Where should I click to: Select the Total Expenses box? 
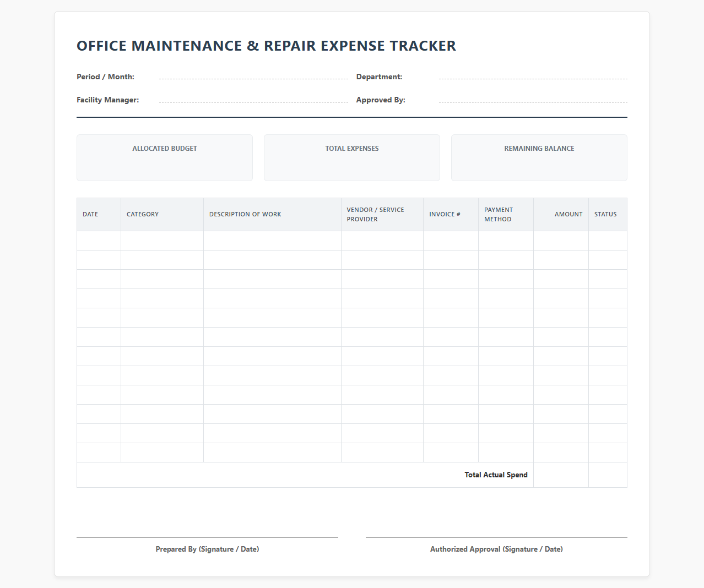click(352, 157)
